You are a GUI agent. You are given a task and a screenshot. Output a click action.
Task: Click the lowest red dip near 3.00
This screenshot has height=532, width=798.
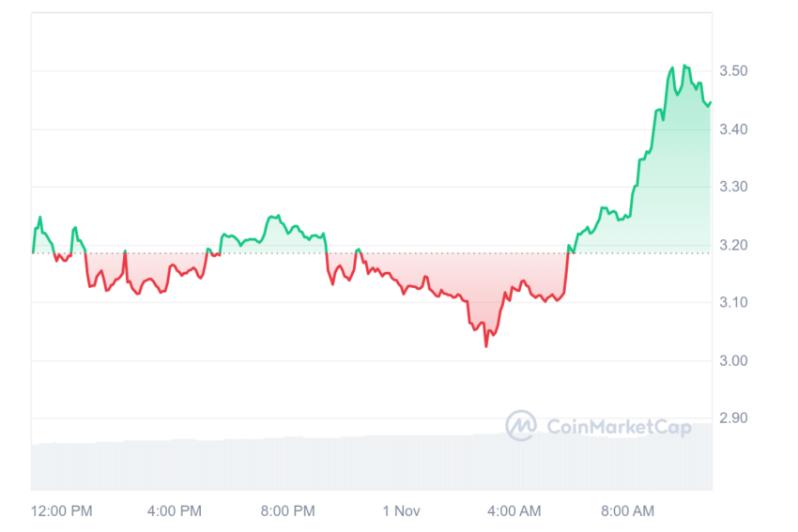[x=486, y=346]
